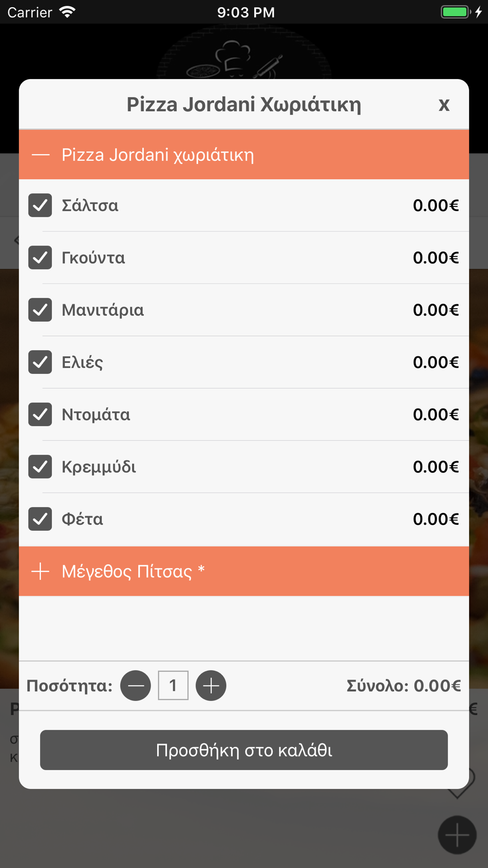Decrease quantity with the minus button
Screen dimensions: 488x868
(x=136, y=685)
